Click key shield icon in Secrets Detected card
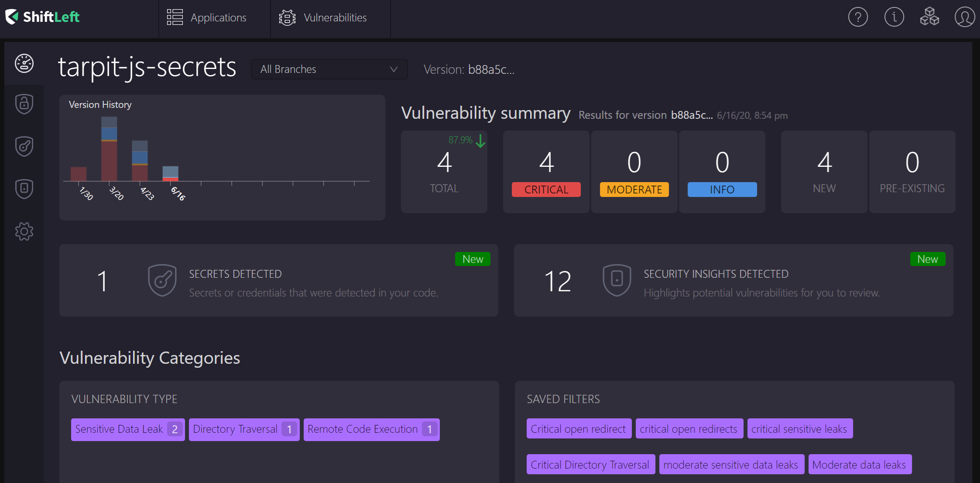 [162, 280]
